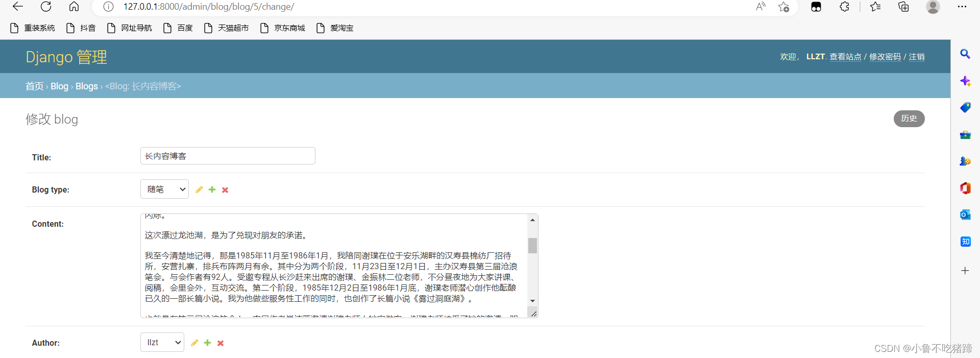This screenshot has height=358, width=980.
Task: Go back with the browser back arrow
Action: 18,7
